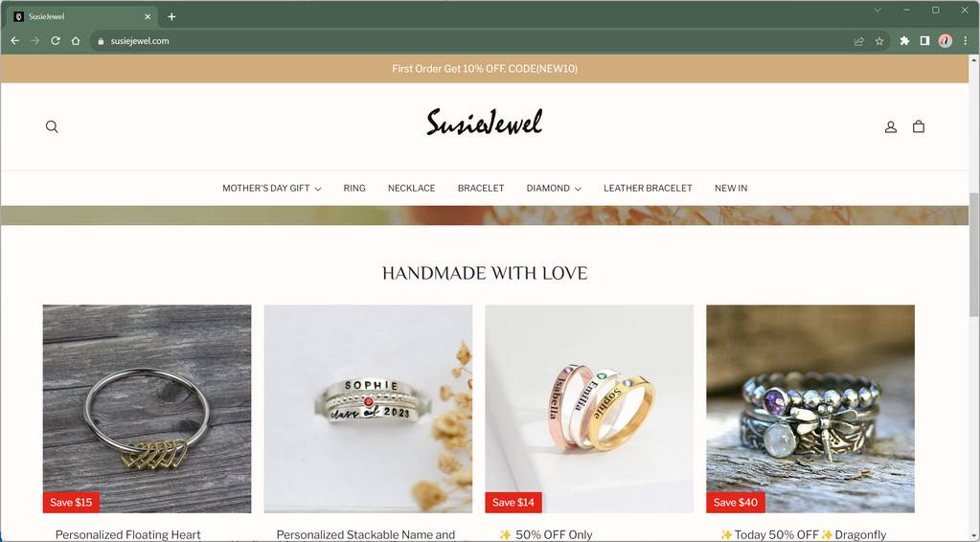Go to Leather Bracelet category
The image size is (980, 542).
coord(648,188)
